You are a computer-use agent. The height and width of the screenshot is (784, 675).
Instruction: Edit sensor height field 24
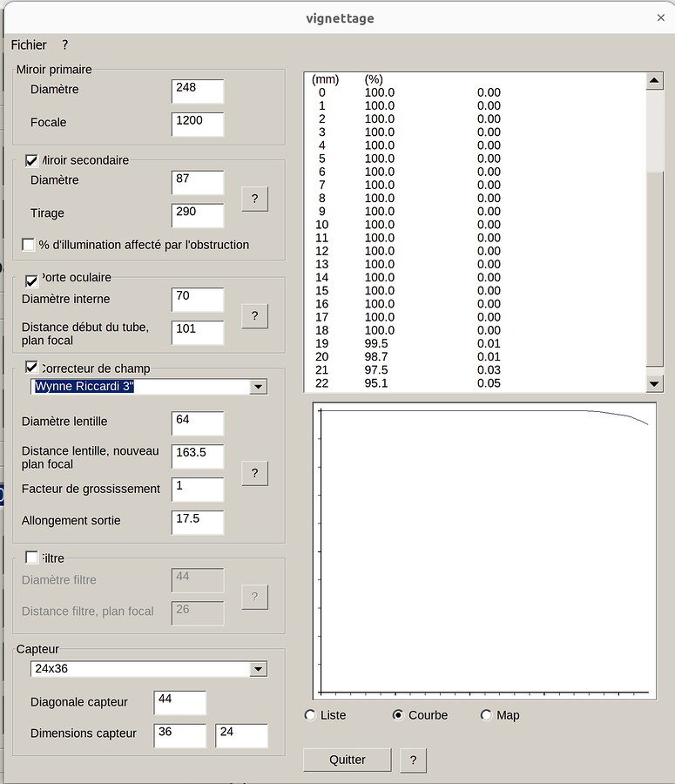tap(241, 735)
